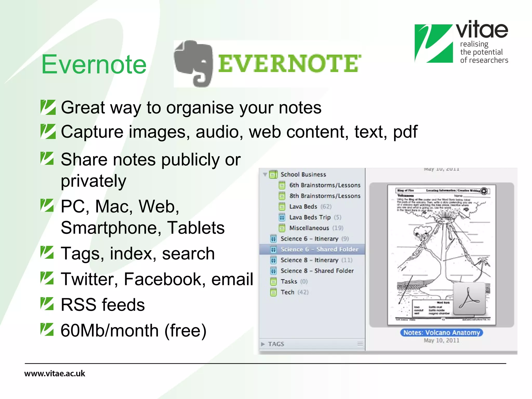Collapse the School Business notebook stack

265,175
